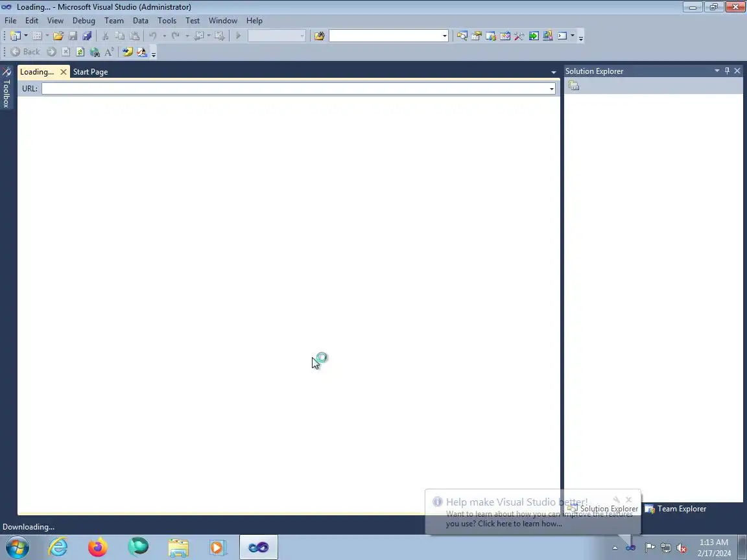Open the Edit menu
This screenshot has height=560, width=747.
pos(32,21)
